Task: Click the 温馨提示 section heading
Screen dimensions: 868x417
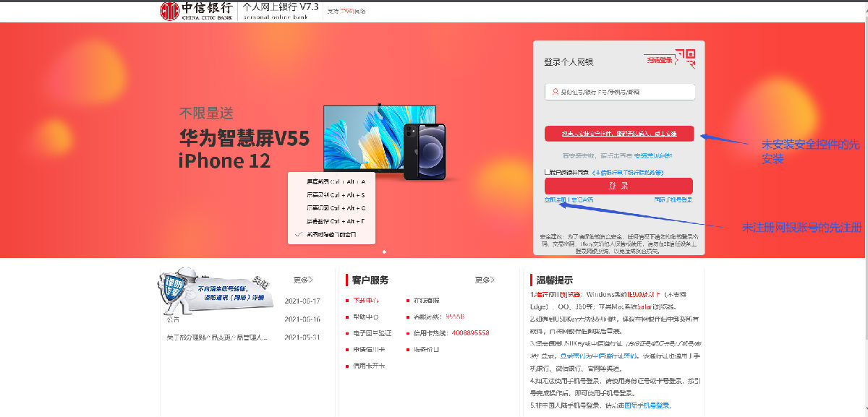Action: point(554,280)
